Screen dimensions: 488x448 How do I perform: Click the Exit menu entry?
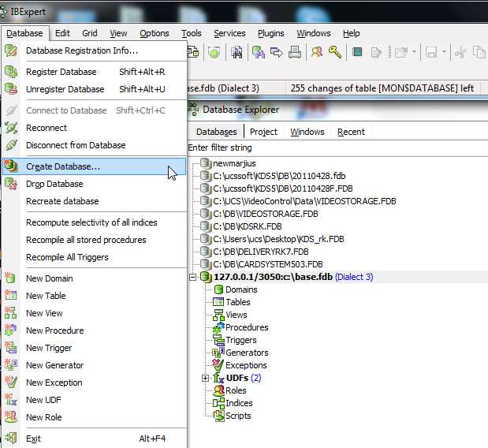point(94,439)
